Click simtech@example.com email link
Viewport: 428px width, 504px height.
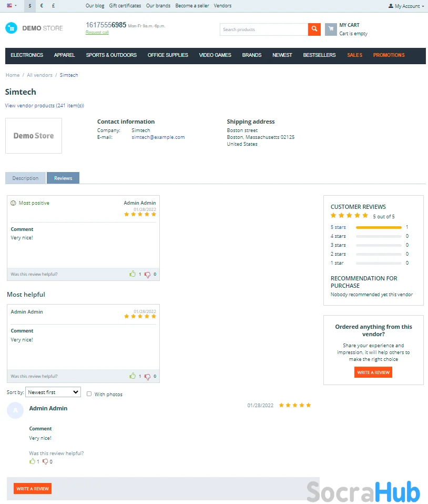tap(158, 137)
